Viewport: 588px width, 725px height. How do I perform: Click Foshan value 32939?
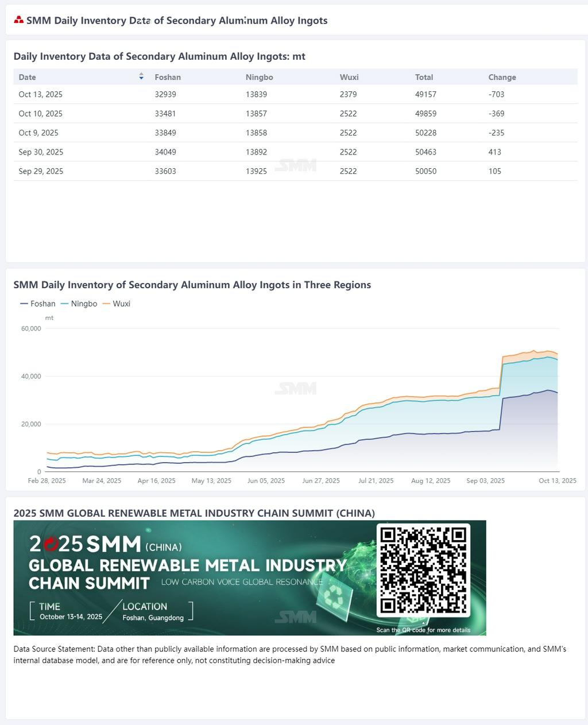point(165,94)
